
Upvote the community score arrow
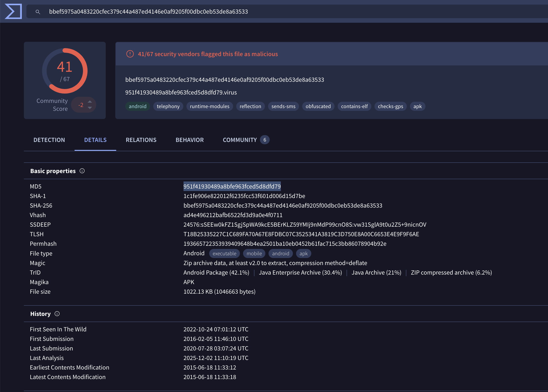(90, 101)
